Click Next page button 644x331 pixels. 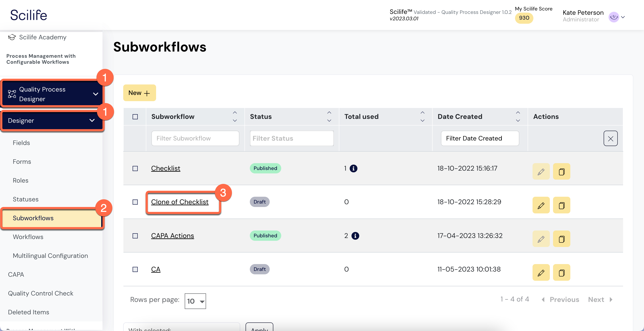[x=600, y=299]
